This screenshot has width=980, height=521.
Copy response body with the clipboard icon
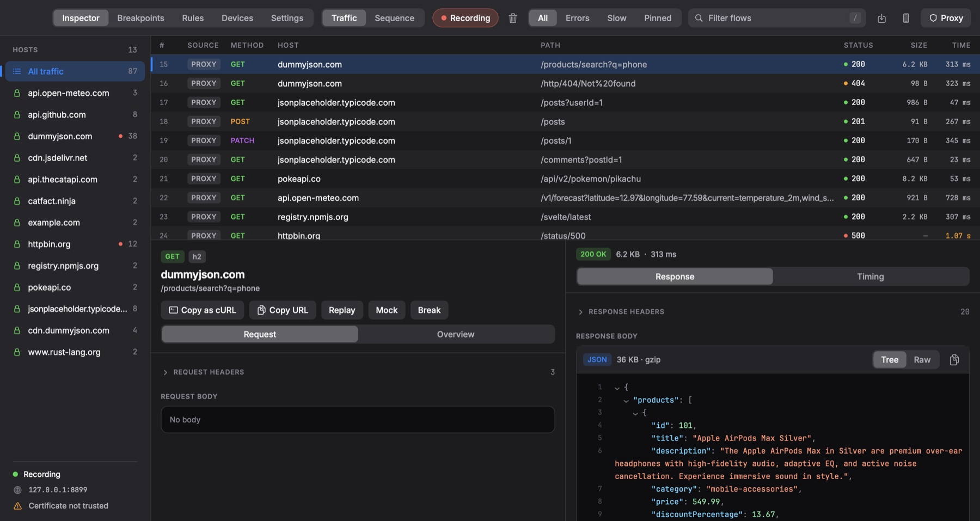click(954, 360)
